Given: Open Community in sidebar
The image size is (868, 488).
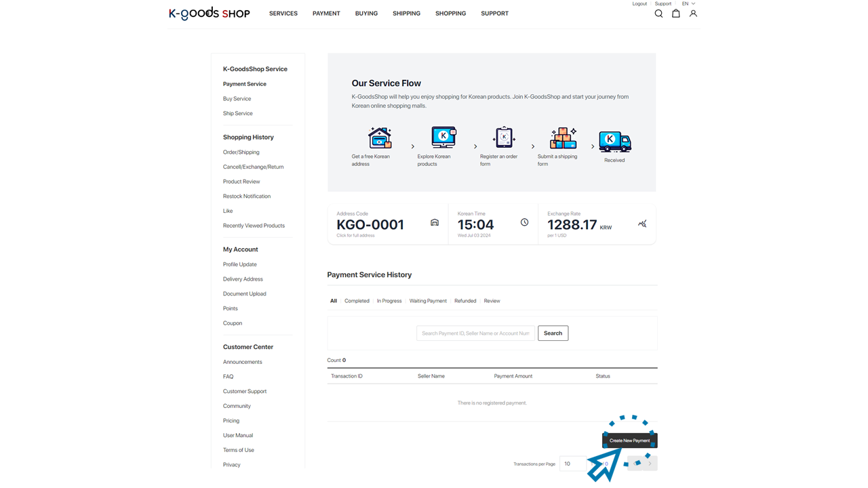Looking at the screenshot, I should [237, 406].
